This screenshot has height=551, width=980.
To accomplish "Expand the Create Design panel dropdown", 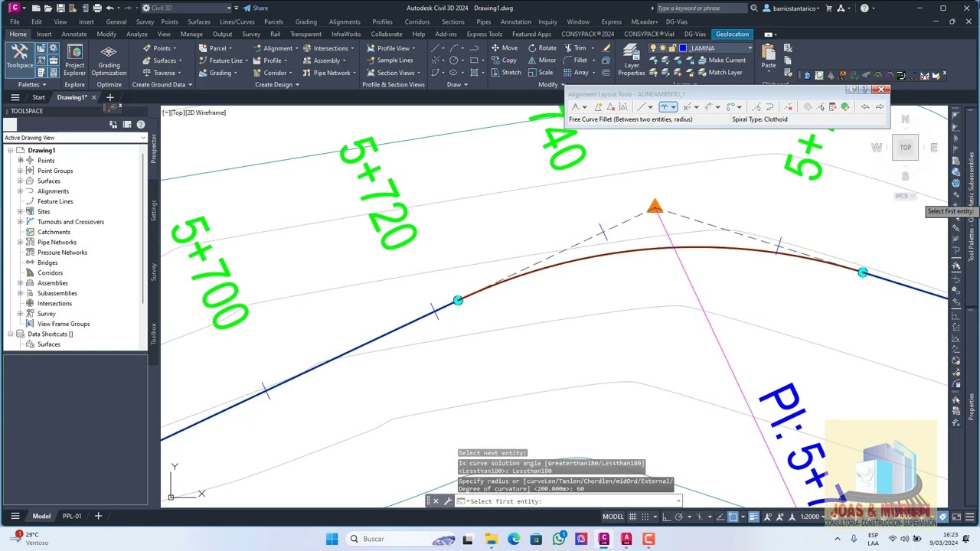I will 276,85.
